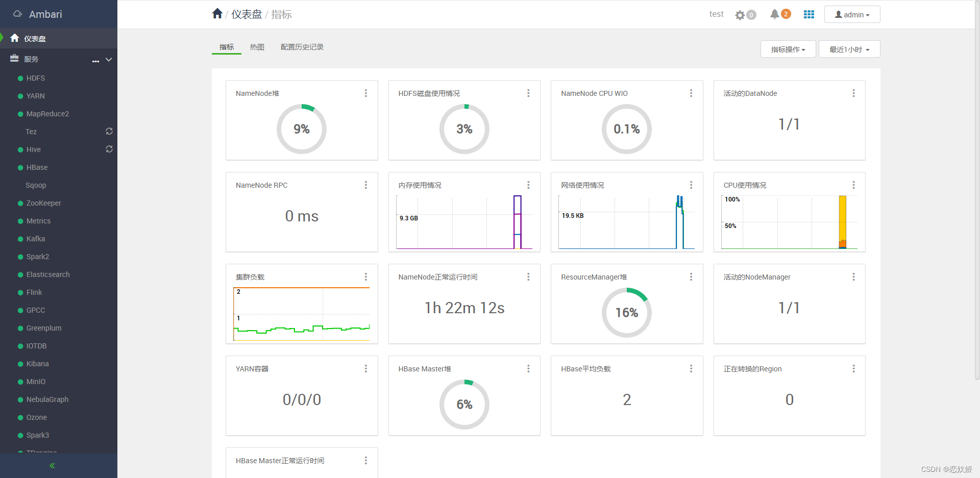This screenshot has width=980, height=478.
Task: Open the Kafka service
Action: 36,239
